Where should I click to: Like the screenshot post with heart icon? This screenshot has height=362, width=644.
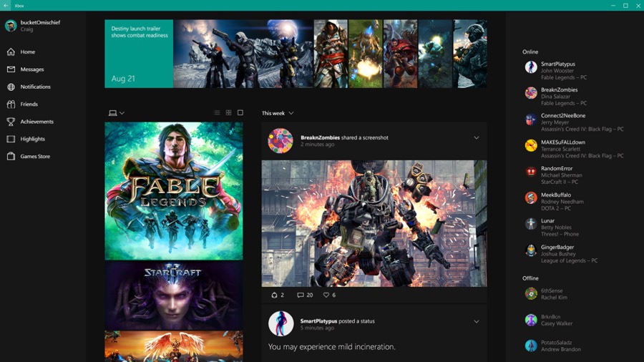click(326, 295)
